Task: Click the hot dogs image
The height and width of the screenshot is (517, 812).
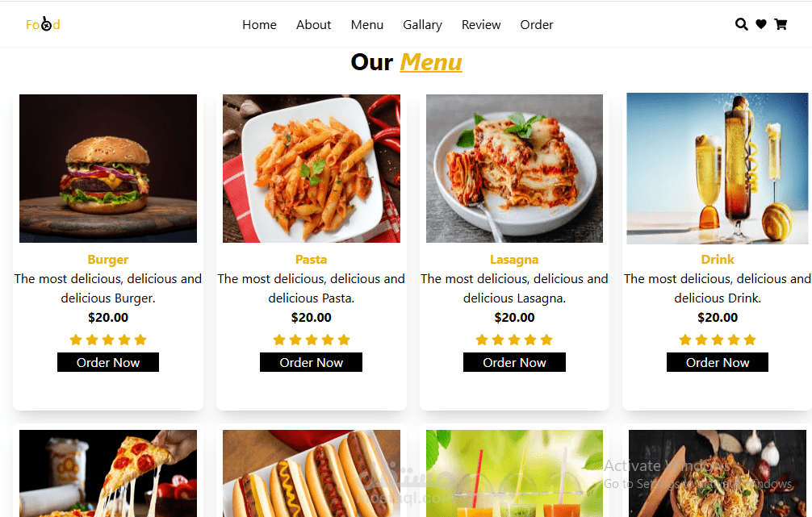Action: tap(312, 473)
